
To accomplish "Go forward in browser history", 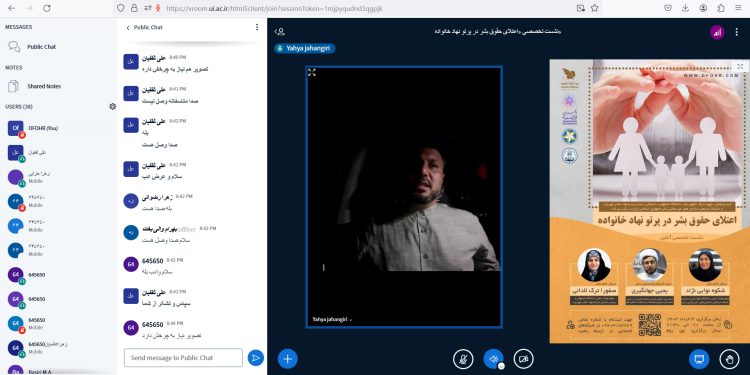I will click(29, 8).
